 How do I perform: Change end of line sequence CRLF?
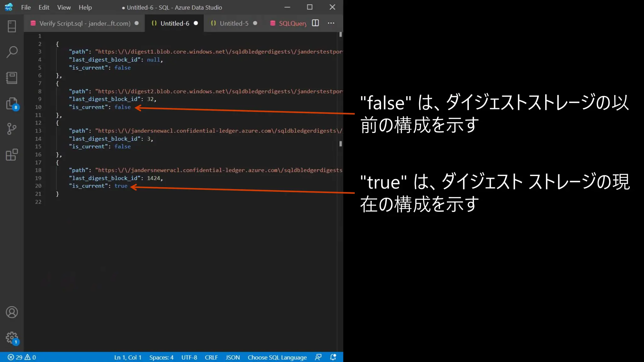(211, 357)
